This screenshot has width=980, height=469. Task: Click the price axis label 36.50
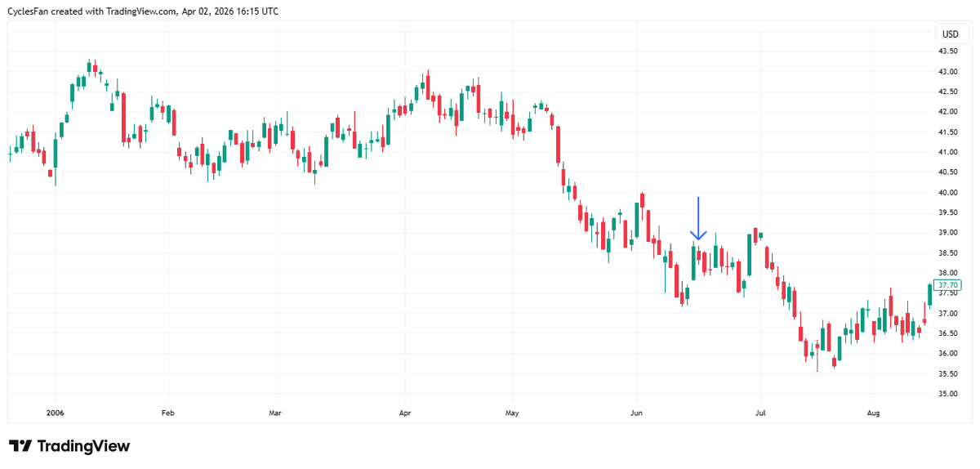[x=948, y=333]
